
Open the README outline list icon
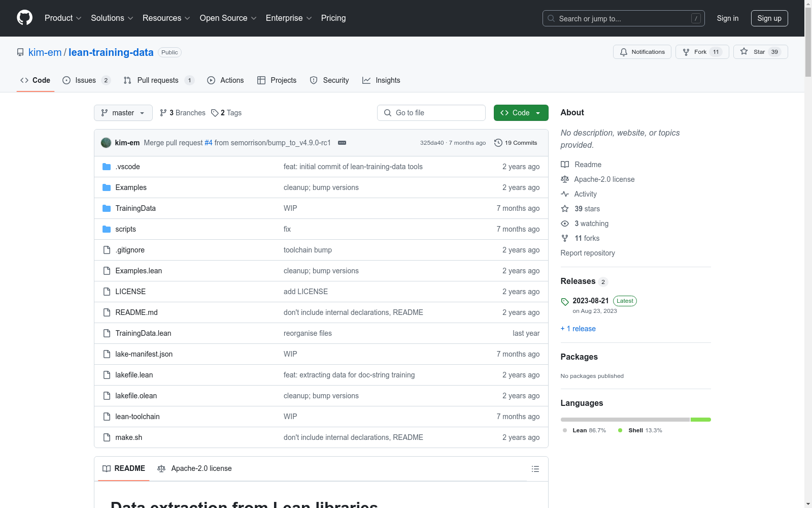pyautogui.click(x=535, y=469)
